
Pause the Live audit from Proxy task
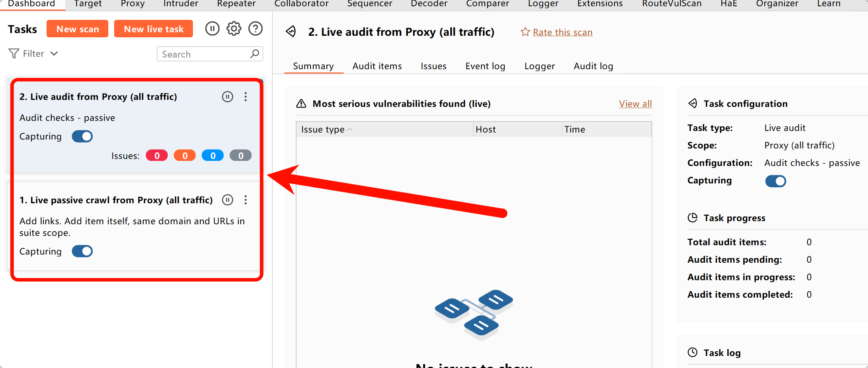tap(227, 97)
